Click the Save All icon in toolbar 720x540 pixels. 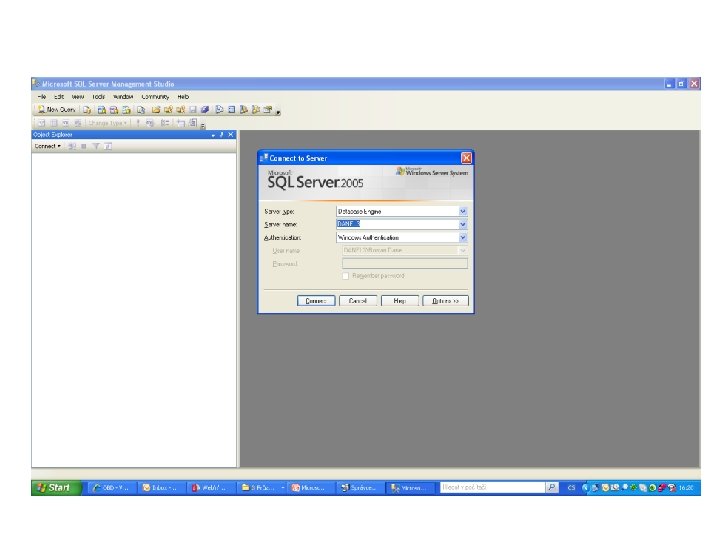point(205,110)
